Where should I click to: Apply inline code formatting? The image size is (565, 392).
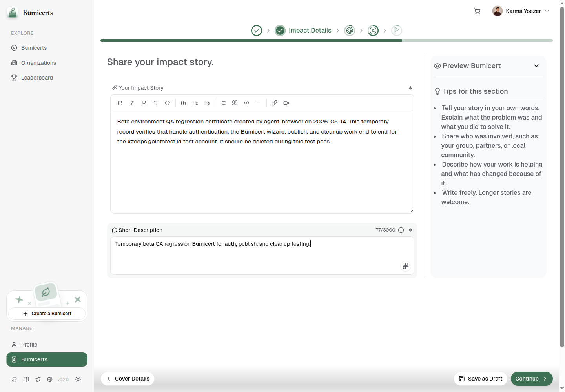click(x=168, y=103)
